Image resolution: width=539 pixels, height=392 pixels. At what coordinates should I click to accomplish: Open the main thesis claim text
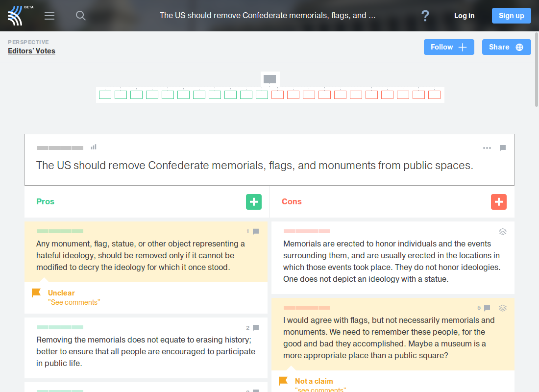click(x=255, y=166)
